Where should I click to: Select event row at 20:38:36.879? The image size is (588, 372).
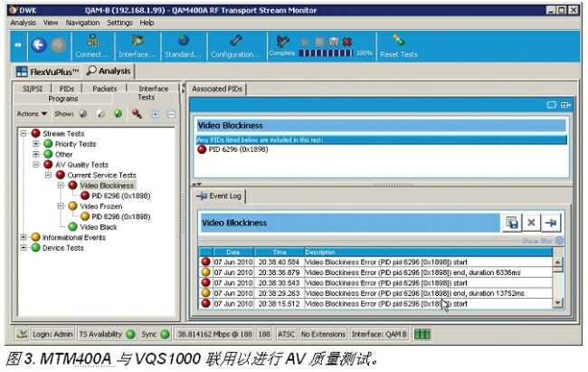[375, 272]
